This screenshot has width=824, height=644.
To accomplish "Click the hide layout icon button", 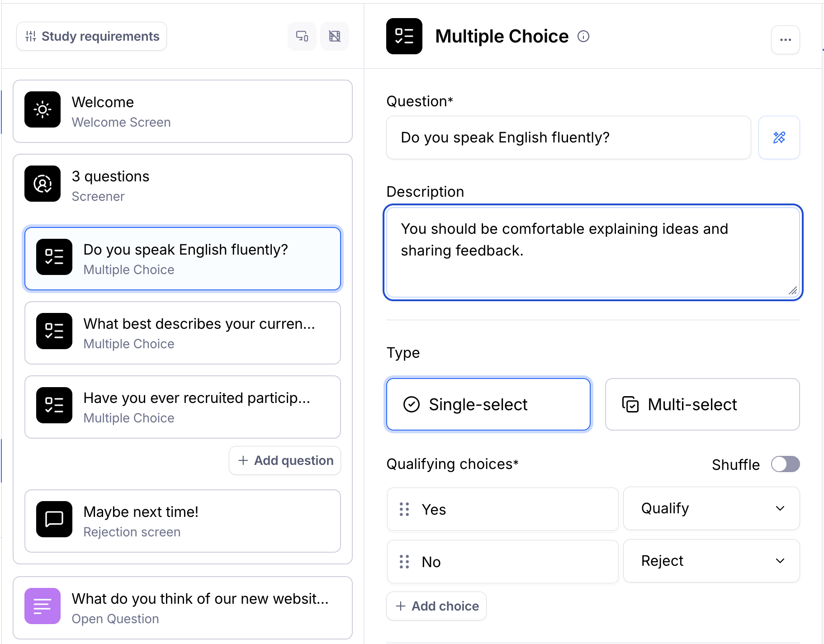I will [x=335, y=36].
